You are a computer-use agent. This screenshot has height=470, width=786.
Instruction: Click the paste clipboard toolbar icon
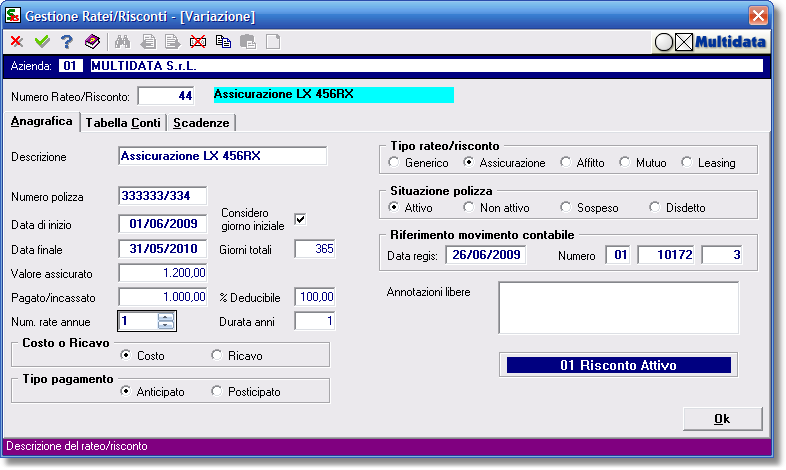click(248, 42)
